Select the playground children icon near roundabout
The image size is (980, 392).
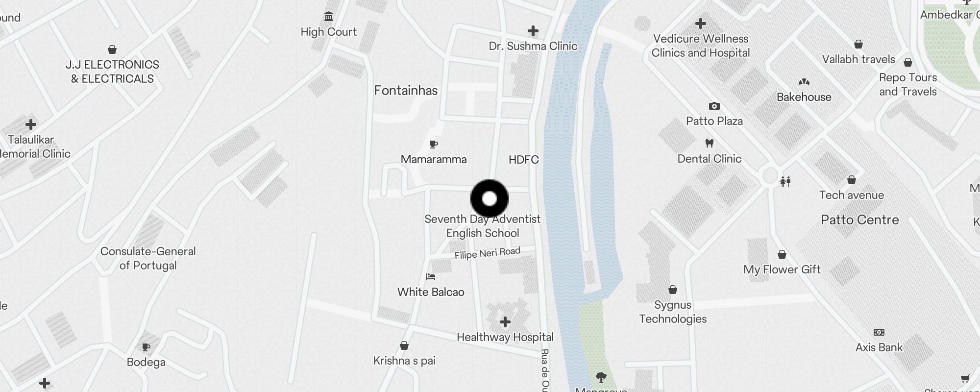(785, 182)
